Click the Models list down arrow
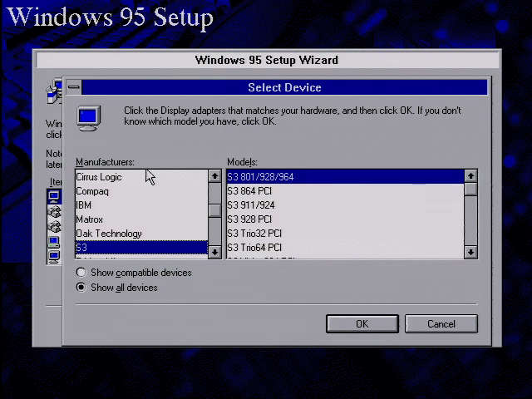This screenshot has height=399, width=532. [471, 253]
